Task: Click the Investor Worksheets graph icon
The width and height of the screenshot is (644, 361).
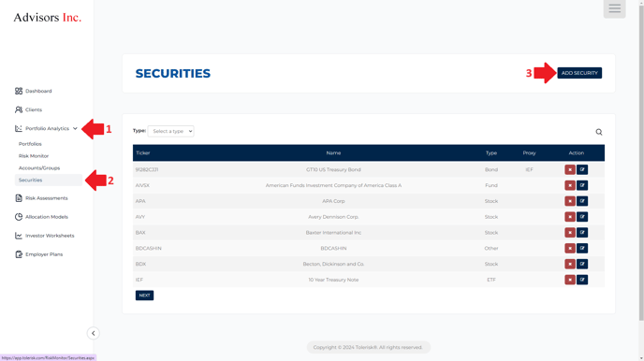Action: [x=19, y=236]
